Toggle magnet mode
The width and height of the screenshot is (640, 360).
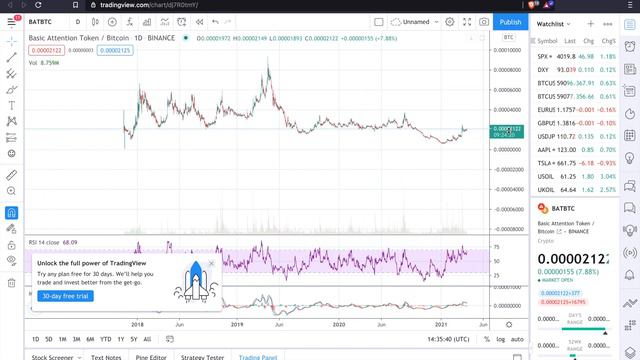tap(11, 213)
